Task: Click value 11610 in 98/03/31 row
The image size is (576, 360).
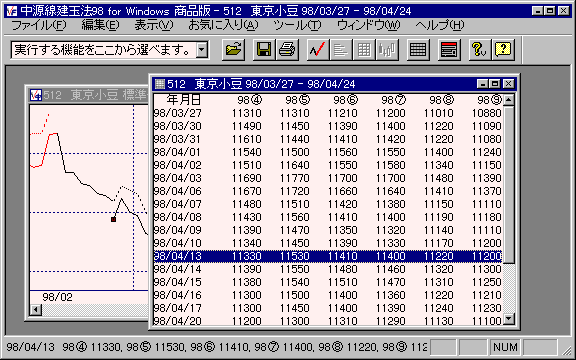Action: point(247,139)
